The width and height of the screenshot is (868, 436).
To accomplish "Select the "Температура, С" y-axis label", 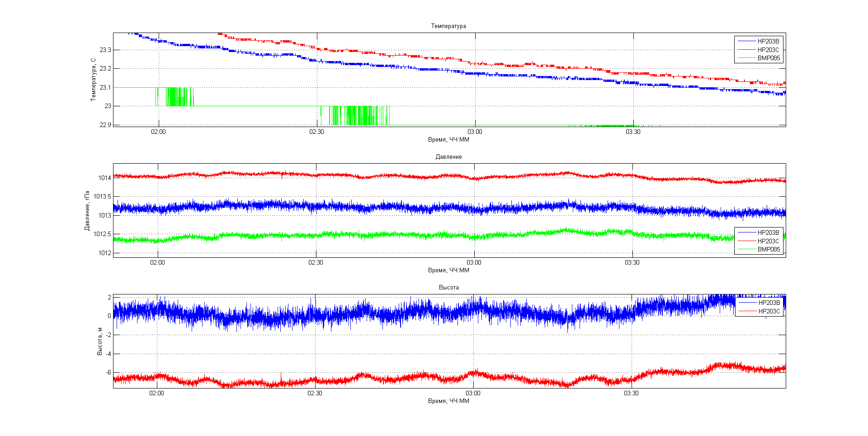I will tap(93, 80).
